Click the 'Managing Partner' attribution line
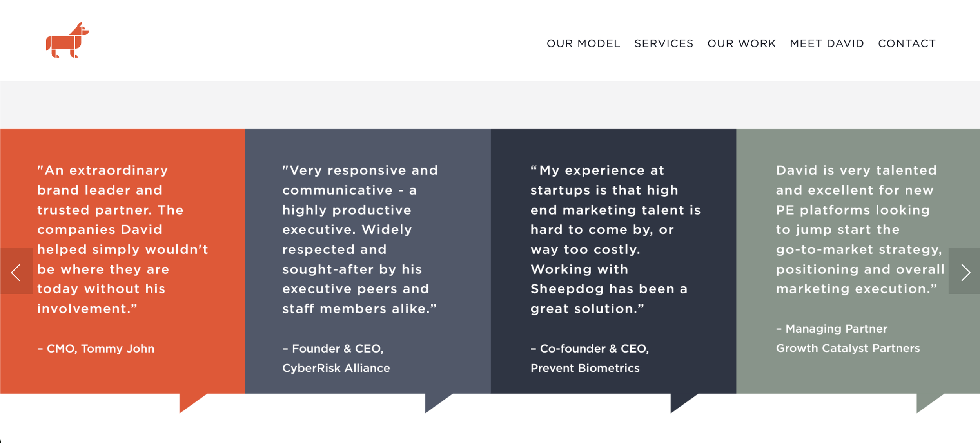980x443 pixels. [831, 329]
